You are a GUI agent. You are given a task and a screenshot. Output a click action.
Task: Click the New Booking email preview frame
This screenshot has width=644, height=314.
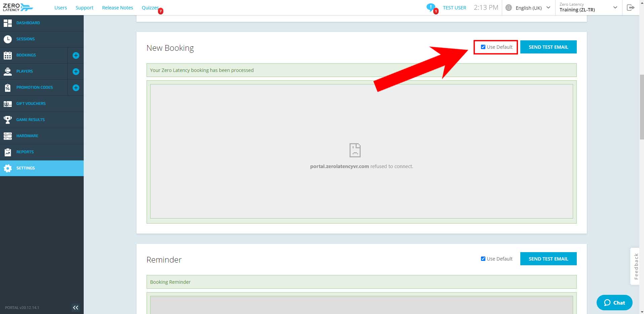tap(361, 151)
